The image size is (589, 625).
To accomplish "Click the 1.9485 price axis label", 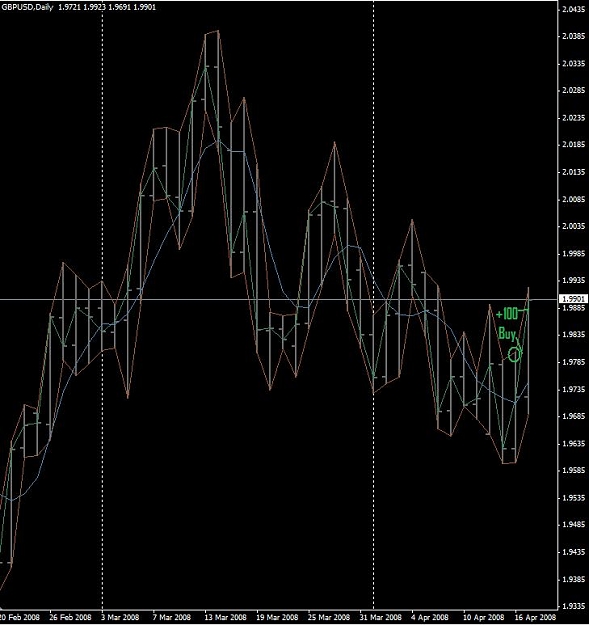I will point(574,525).
